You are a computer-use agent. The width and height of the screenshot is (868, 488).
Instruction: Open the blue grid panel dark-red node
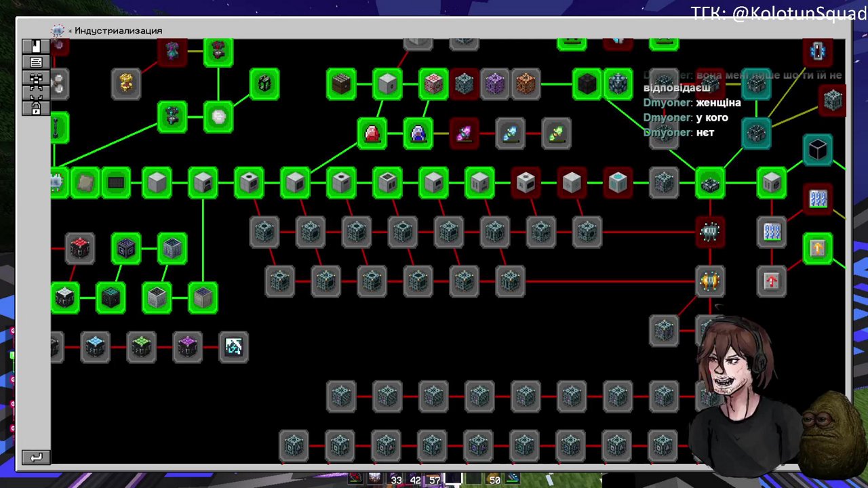coord(818,199)
